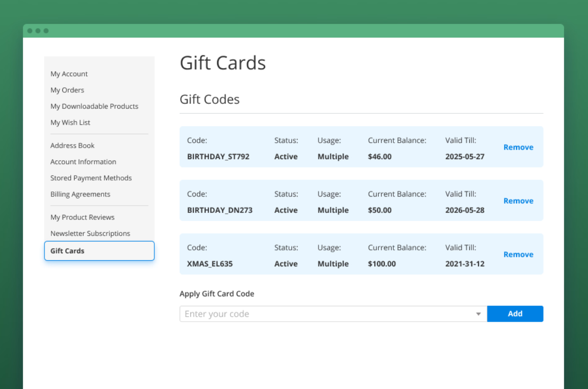Image resolution: width=588 pixels, height=389 pixels.
Task: Remove the XMAS_EL635 gift card
Action: [518, 254]
